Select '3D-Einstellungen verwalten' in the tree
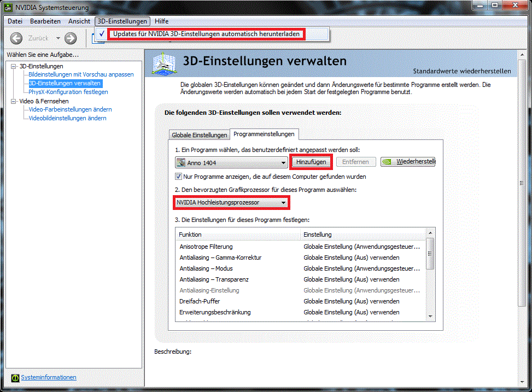The image size is (532, 392). [65, 83]
